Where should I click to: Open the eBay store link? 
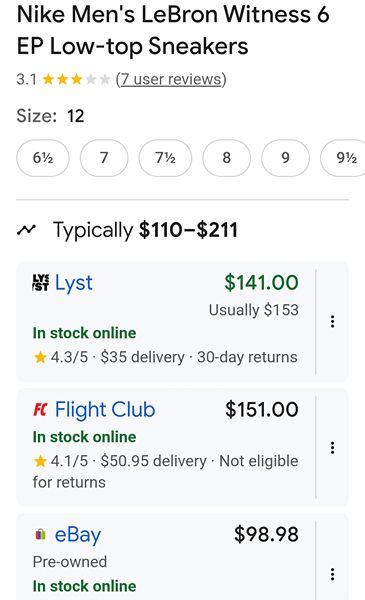click(x=78, y=535)
